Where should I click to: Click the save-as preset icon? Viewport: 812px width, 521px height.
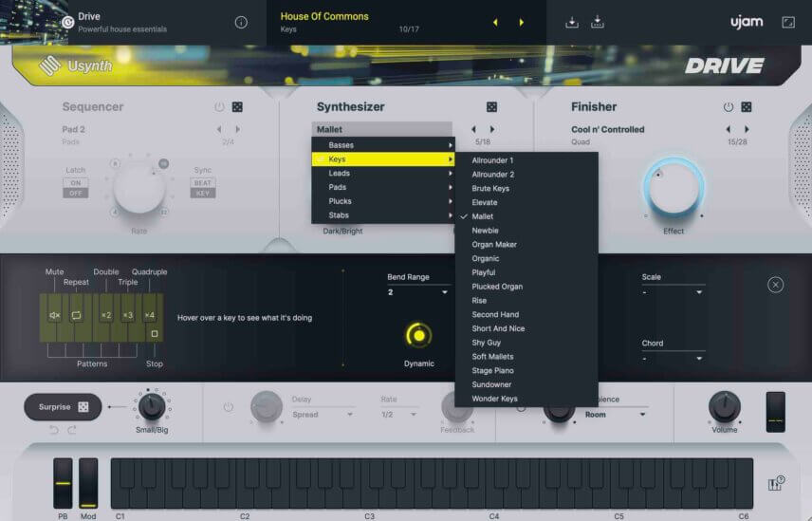597,22
